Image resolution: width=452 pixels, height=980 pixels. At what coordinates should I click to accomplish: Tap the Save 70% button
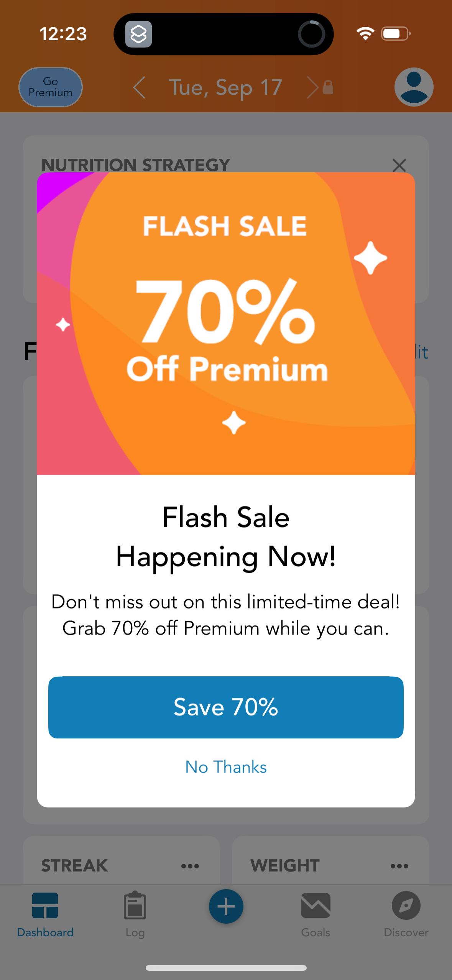pyautogui.click(x=226, y=707)
